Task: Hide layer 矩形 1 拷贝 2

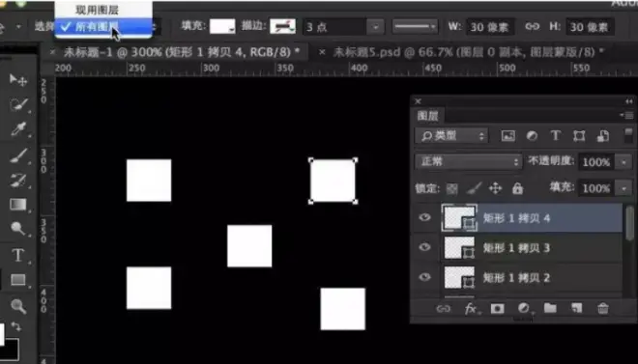Action: tap(424, 277)
